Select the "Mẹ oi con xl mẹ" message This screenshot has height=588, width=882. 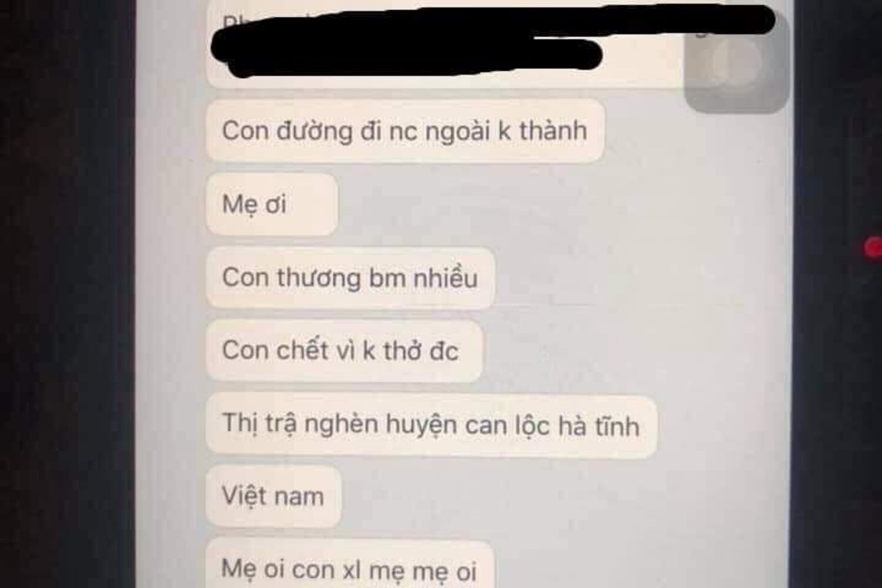point(349,563)
